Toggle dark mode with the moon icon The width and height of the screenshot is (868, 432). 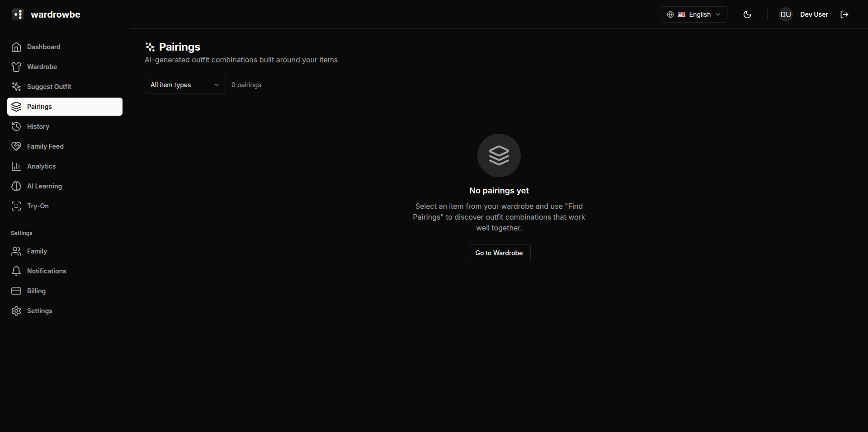747,14
